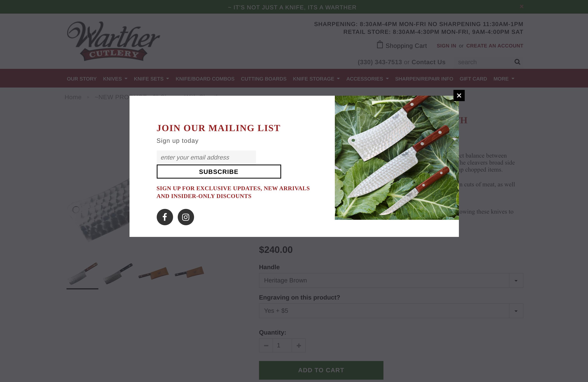Click the email address field
588x382 pixels.
click(206, 157)
